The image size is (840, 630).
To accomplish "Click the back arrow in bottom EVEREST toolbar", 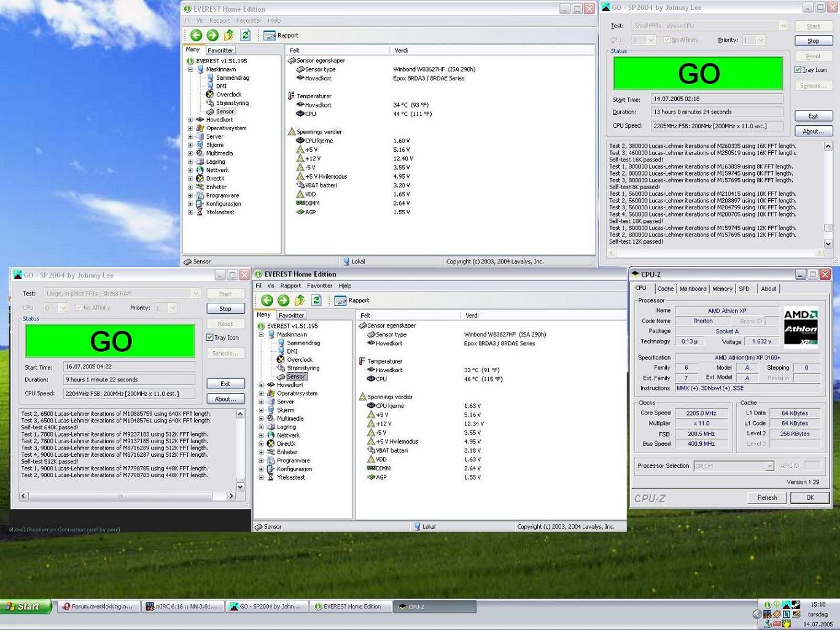I will click(267, 300).
